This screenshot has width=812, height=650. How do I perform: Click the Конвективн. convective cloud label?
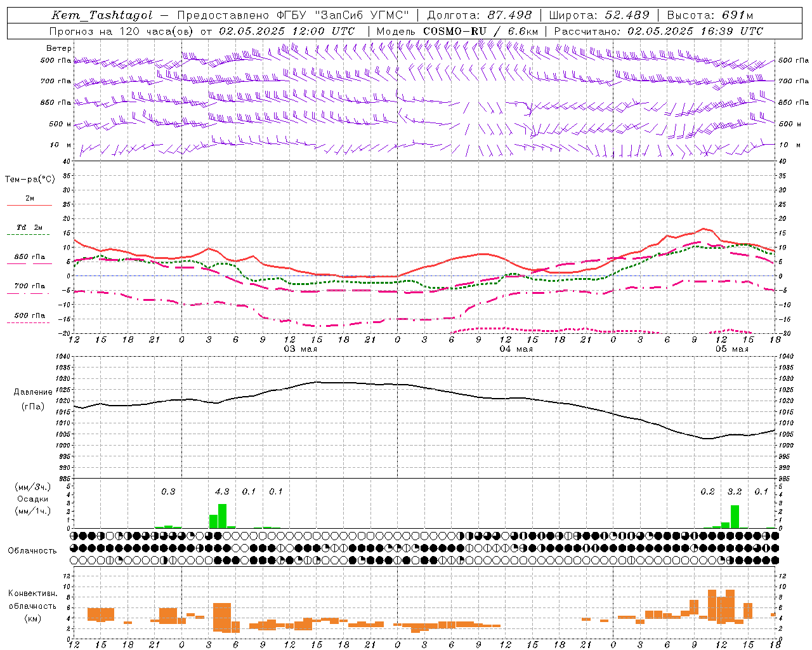pos(33,594)
